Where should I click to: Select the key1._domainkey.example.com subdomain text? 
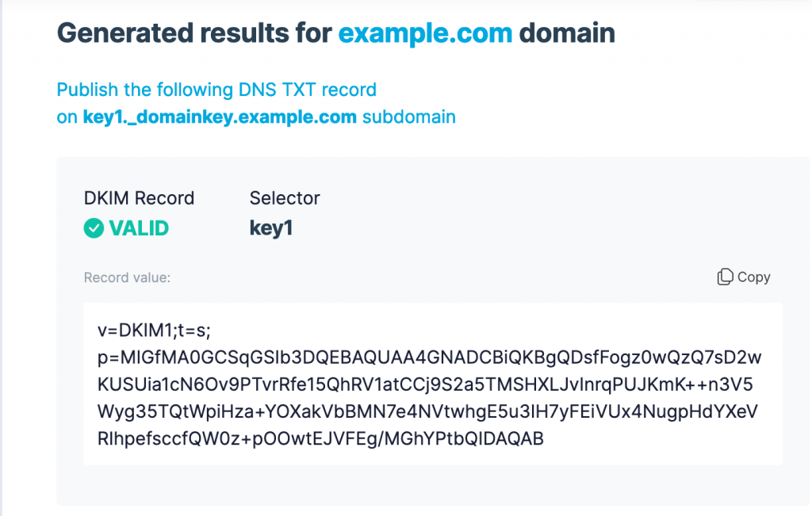(220, 117)
